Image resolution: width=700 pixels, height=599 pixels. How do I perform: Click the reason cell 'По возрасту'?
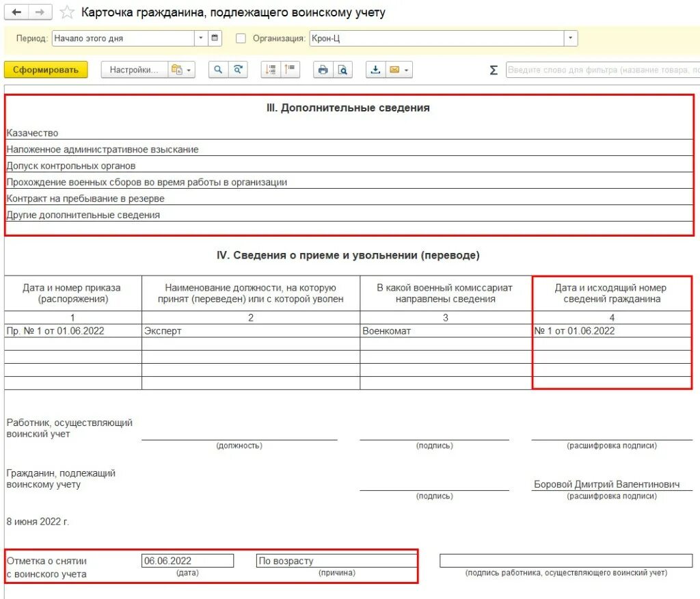click(336, 561)
